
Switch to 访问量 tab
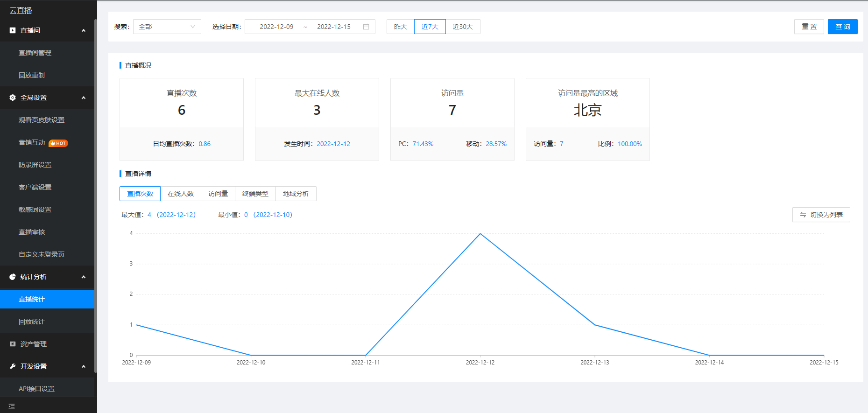218,194
